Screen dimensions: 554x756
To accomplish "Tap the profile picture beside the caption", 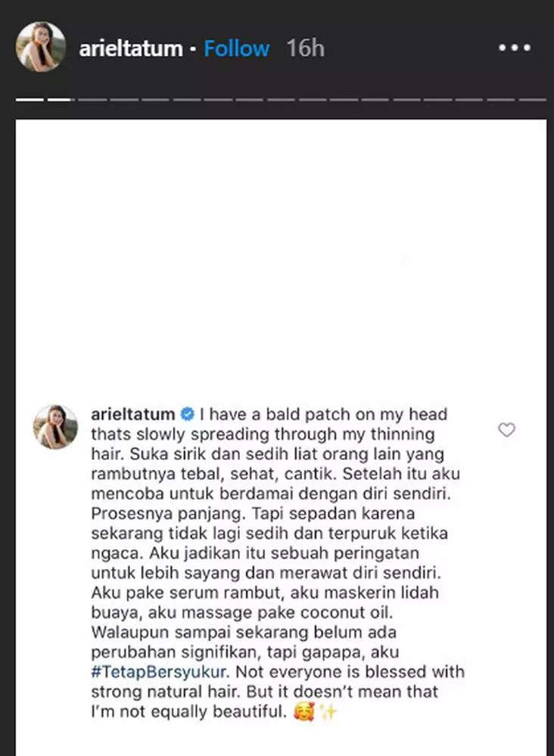I will [55, 427].
